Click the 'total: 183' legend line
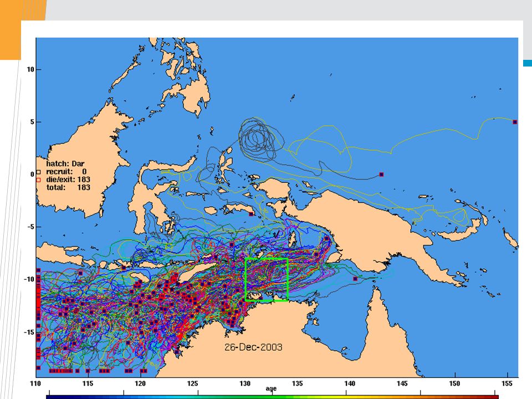The height and width of the screenshot is (399, 532). pos(68,187)
